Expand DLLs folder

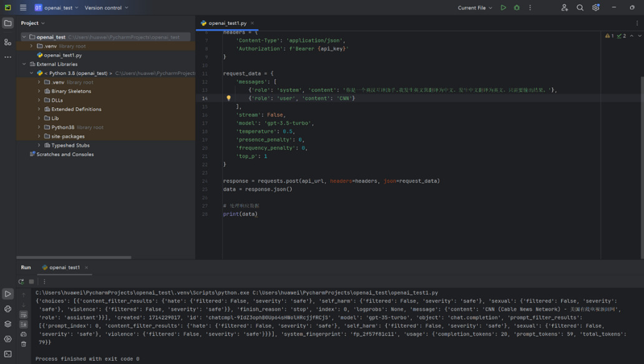pyautogui.click(x=39, y=100)
